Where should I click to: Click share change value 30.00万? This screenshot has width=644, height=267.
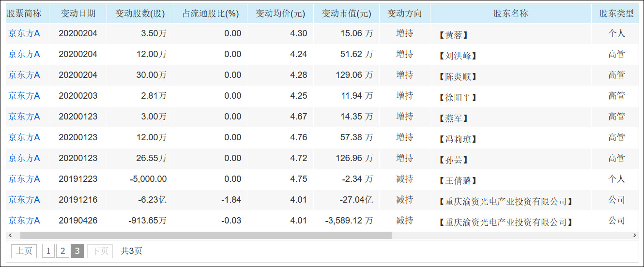(151, 75)
